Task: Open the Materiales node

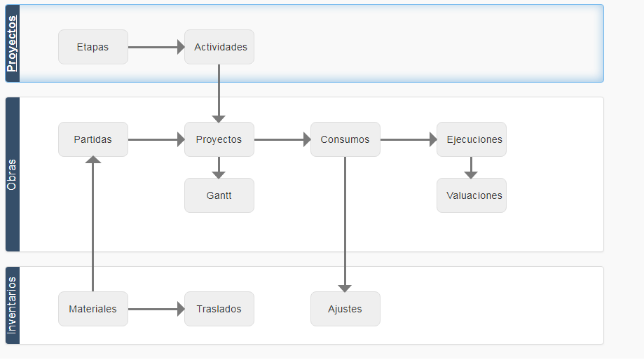Action: pyautogui.click(x=93, y=309)
